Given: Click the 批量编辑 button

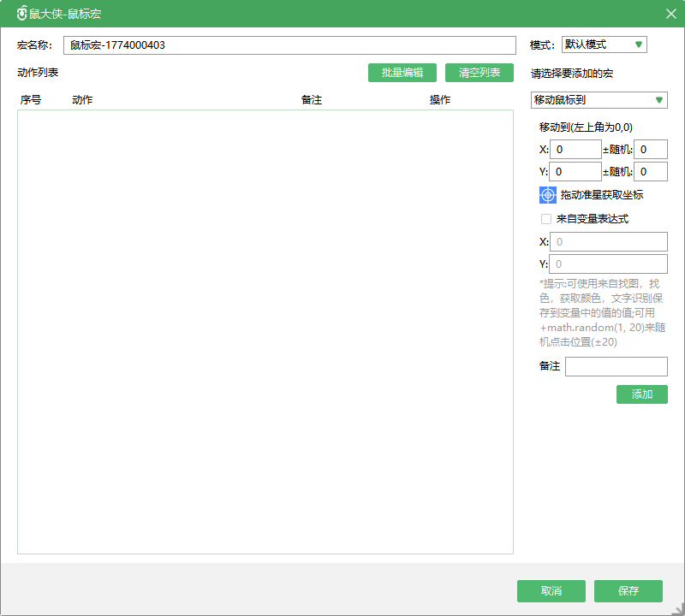Looking at the screenshot, I should [402, 73].
